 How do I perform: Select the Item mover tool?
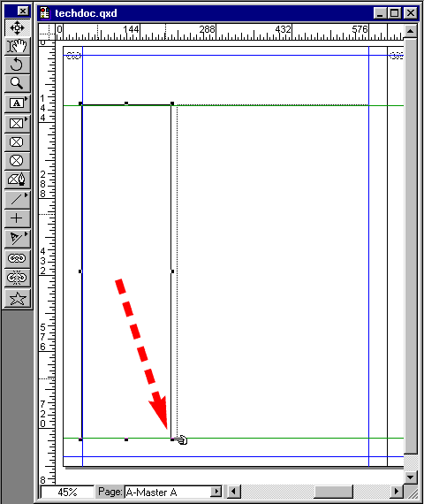[18, 27]
